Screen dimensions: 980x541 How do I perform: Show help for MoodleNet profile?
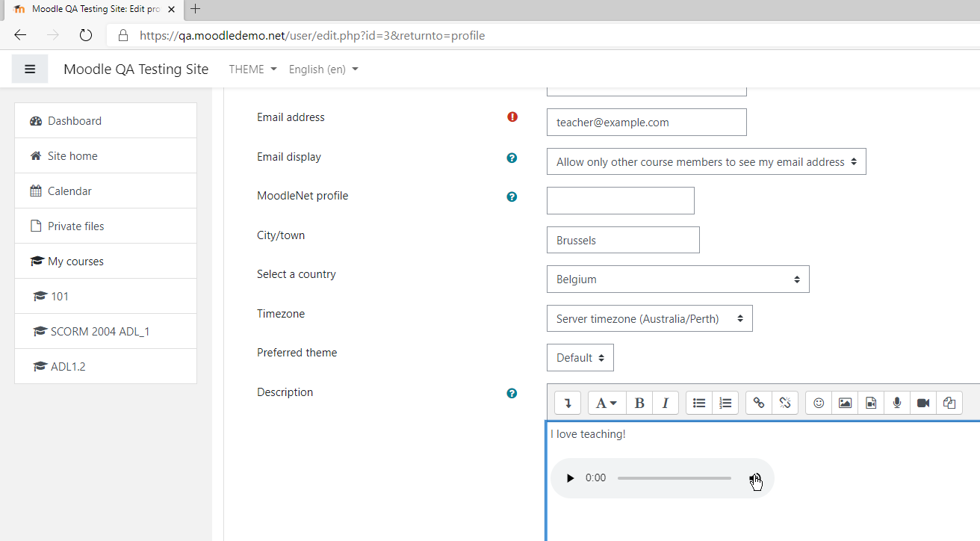(x=512, y=197)
